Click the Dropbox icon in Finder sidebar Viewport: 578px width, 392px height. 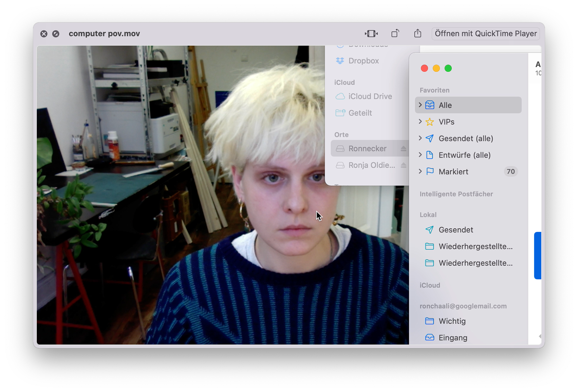coord(340,61)
